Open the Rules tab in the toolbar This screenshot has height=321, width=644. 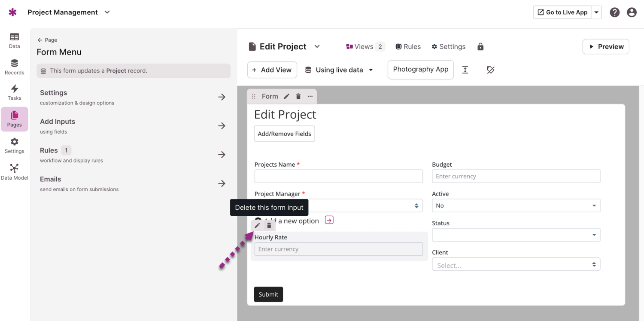click(408, 46)
